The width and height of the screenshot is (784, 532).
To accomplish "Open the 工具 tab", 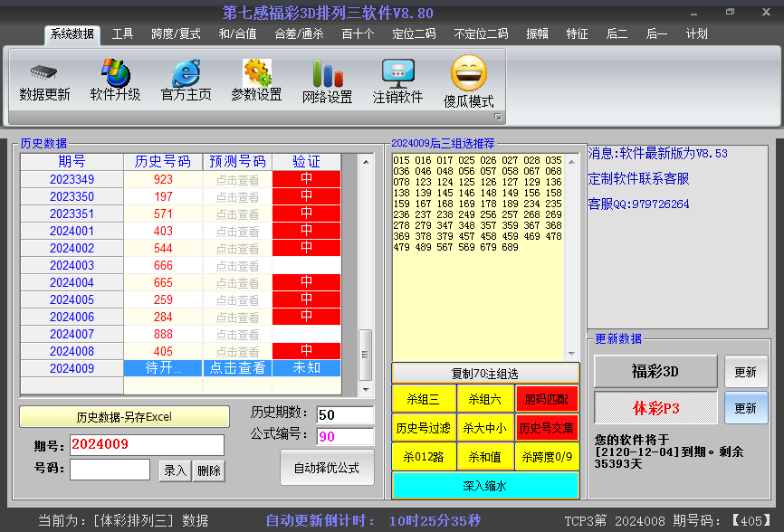I will 122,34.
